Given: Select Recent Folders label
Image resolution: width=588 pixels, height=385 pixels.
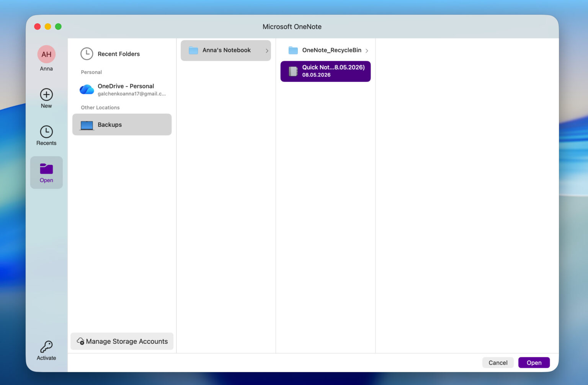Looking at the screenshot, I should click(119, 54).
